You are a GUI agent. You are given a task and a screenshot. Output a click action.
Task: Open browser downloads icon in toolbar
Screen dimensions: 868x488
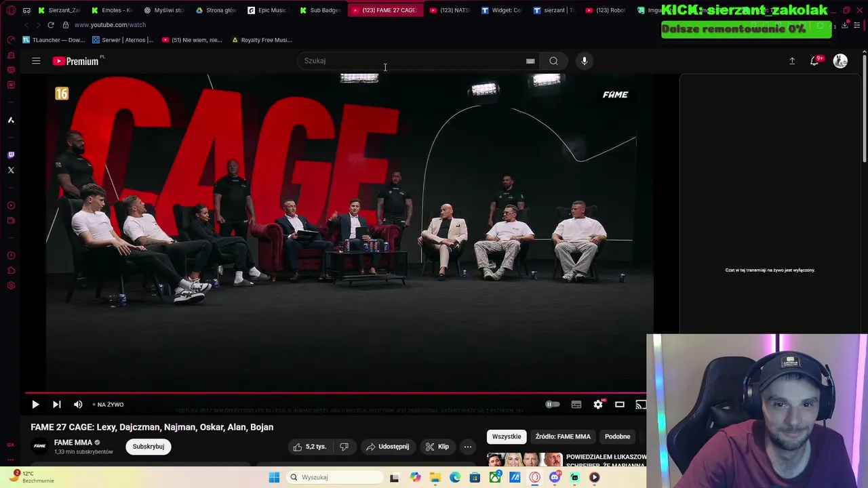[x=845, y=25]
